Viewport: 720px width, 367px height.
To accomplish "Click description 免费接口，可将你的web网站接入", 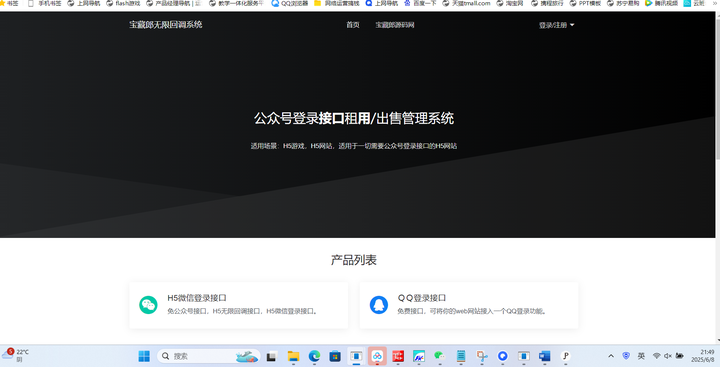I will 472,311.
